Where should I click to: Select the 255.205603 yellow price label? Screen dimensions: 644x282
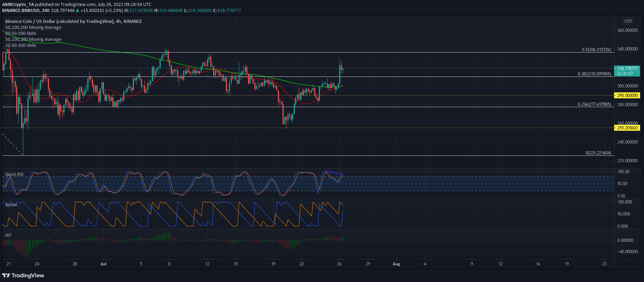627,128
